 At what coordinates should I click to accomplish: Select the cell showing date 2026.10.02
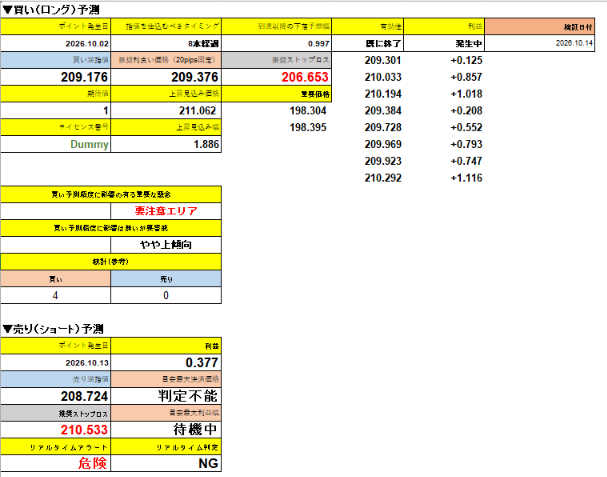coord(56,43)
